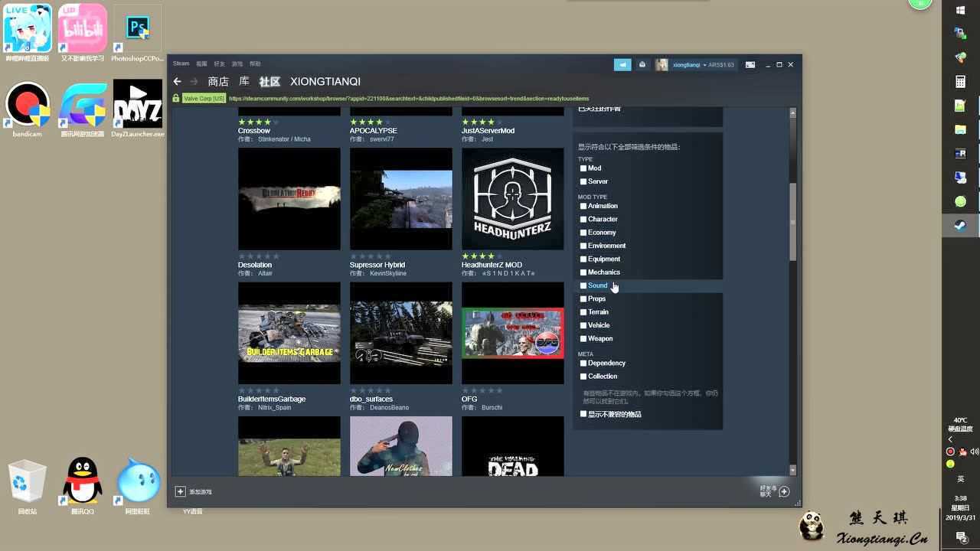Click the Steam icon in the taskbar
This screenshot has width=980, height=551.
point(960,225)
